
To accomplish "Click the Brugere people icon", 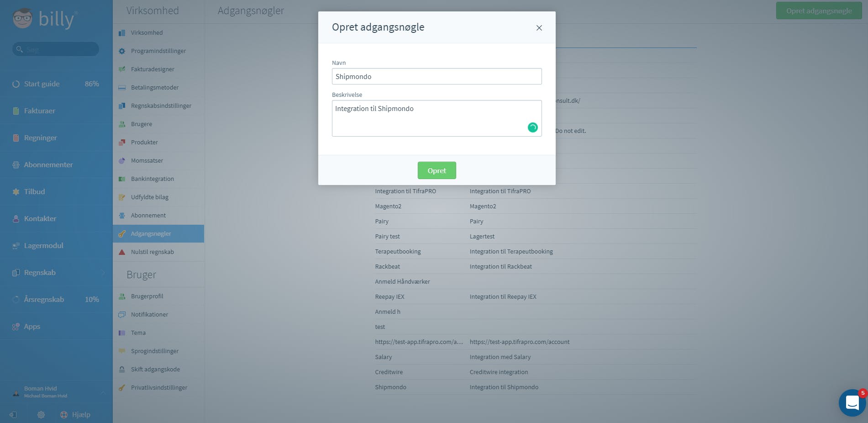I will [122, 124].
